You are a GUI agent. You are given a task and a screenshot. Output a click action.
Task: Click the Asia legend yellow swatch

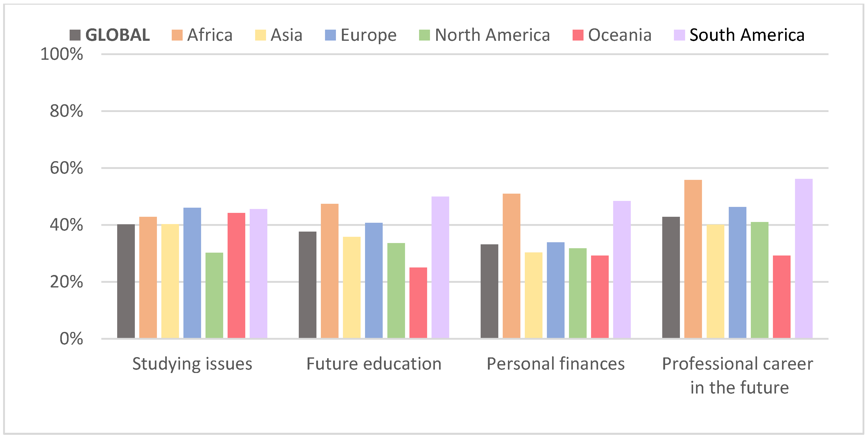[261, 35]
